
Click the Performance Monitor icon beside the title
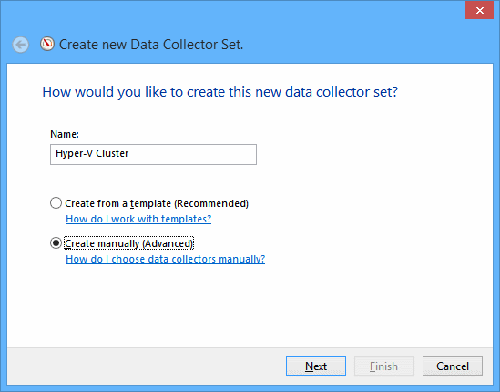tap(47, 44)
